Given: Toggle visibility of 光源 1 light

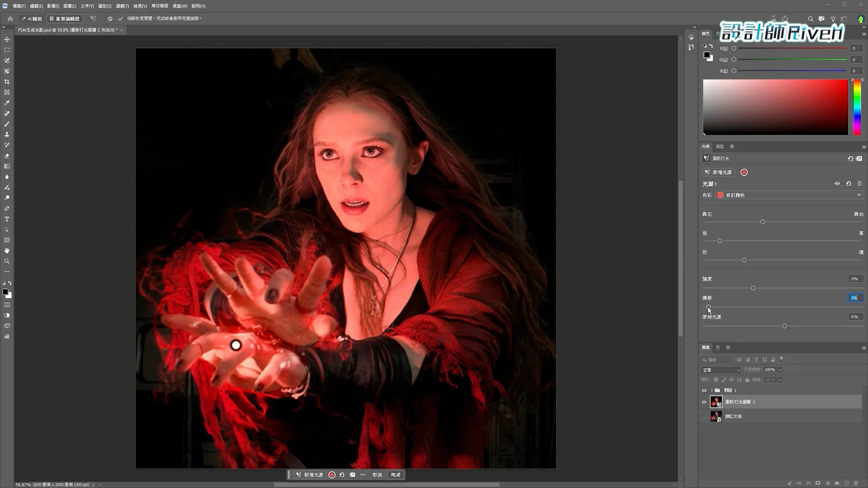Looking at the screenshot, I should coord(837,183).
